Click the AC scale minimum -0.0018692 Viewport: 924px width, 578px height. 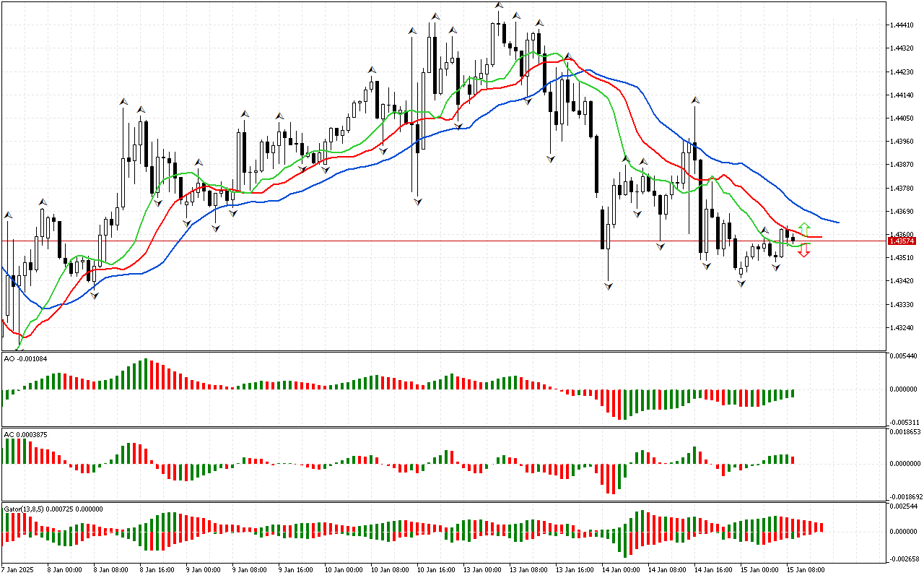click(x=905, y=497)
